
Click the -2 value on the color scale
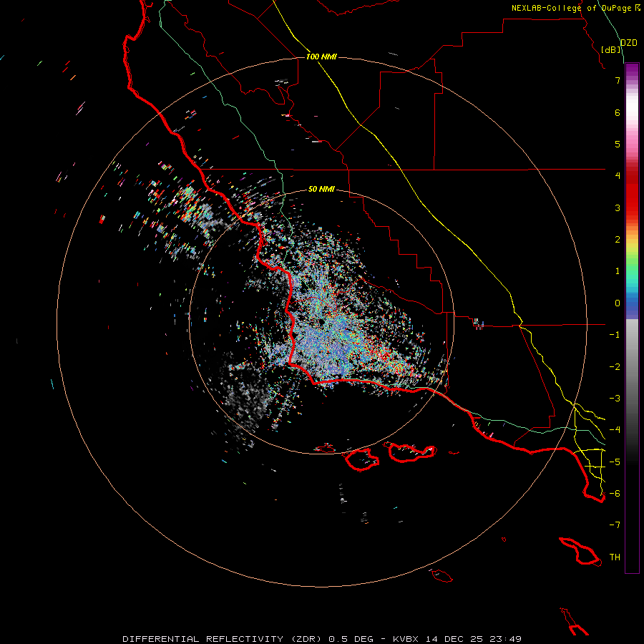615,367
